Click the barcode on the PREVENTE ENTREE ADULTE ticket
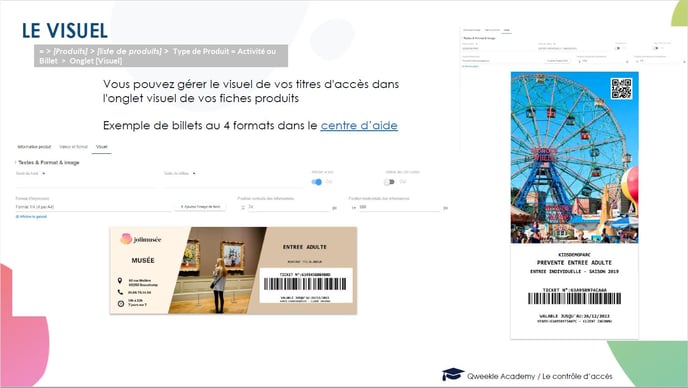The height and width of the screenshot is (388, 688). 574,298
